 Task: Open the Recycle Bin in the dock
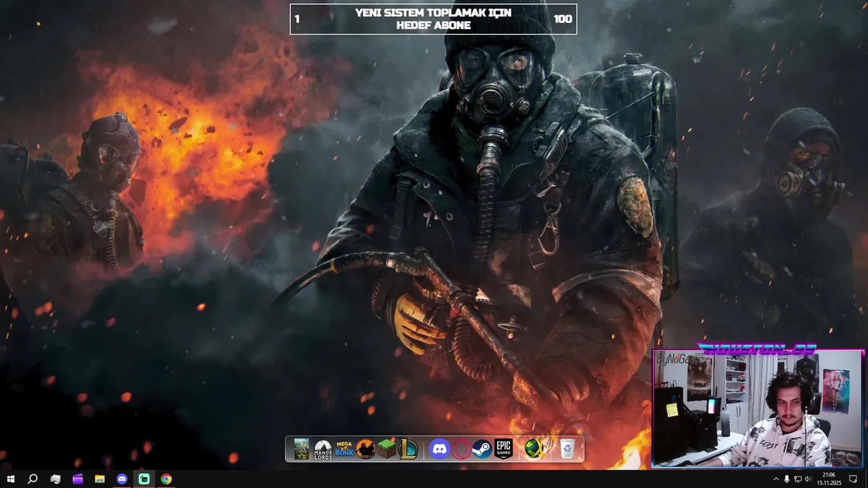[x=568, y=449]
